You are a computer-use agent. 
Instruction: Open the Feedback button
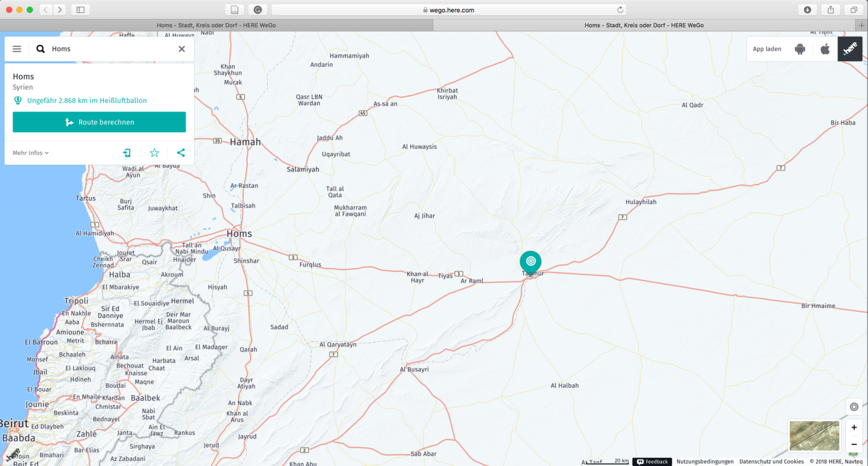652,462
